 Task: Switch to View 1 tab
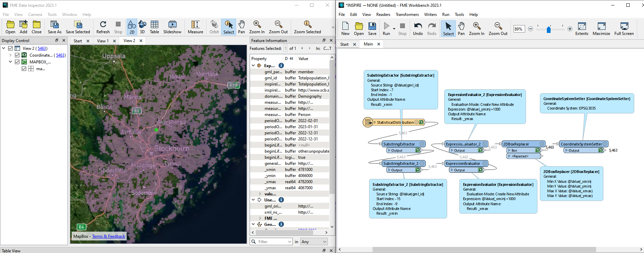[x=103, y=41]
